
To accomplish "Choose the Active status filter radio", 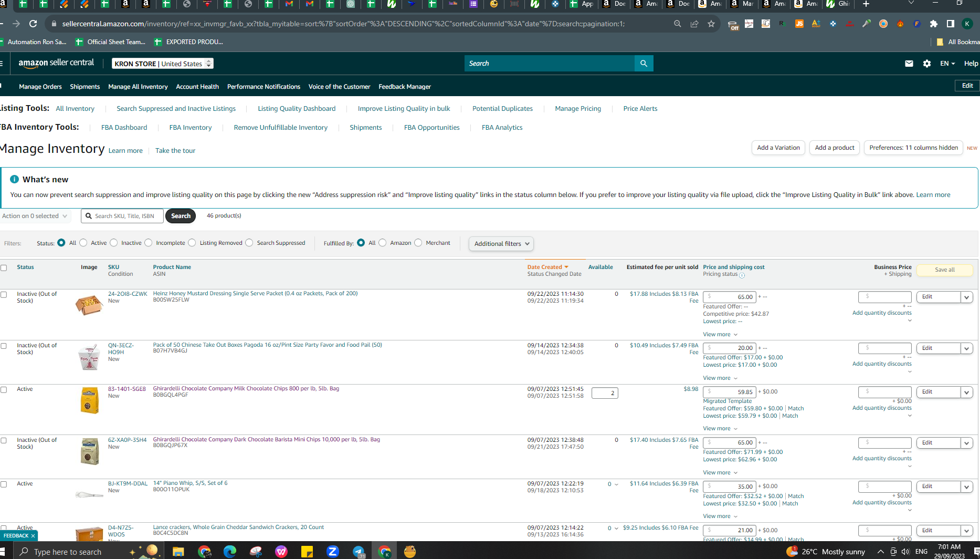I will 83,243.
